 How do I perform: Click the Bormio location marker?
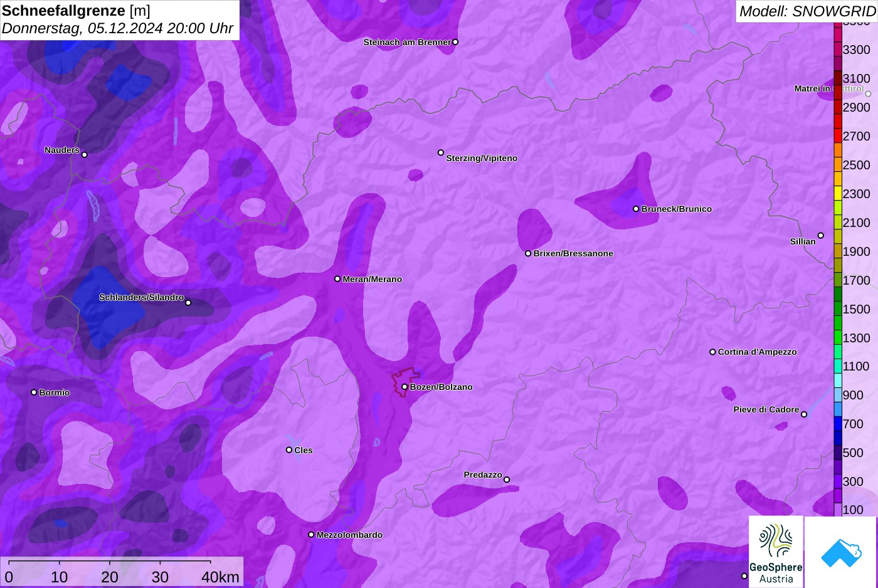[x=34, y=392]
